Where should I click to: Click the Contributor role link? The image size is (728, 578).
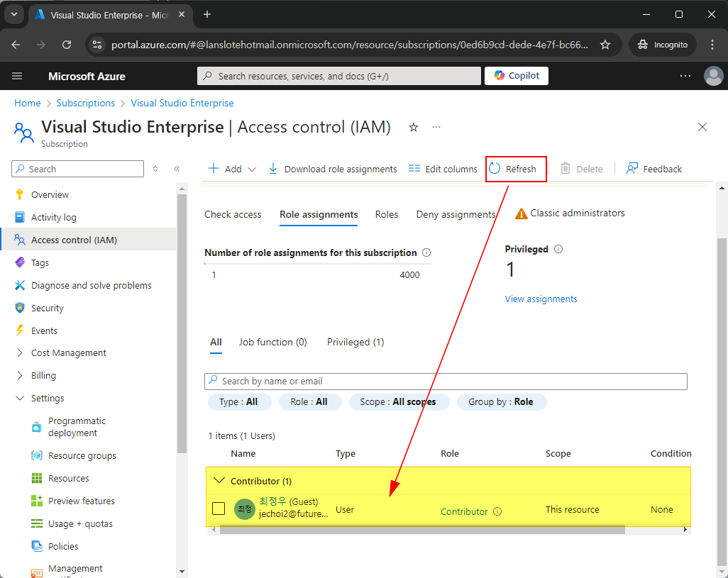tap(464, 511)
